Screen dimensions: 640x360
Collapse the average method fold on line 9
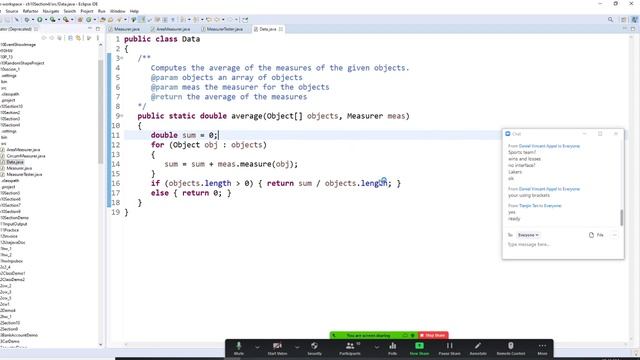tap(121, 116)
